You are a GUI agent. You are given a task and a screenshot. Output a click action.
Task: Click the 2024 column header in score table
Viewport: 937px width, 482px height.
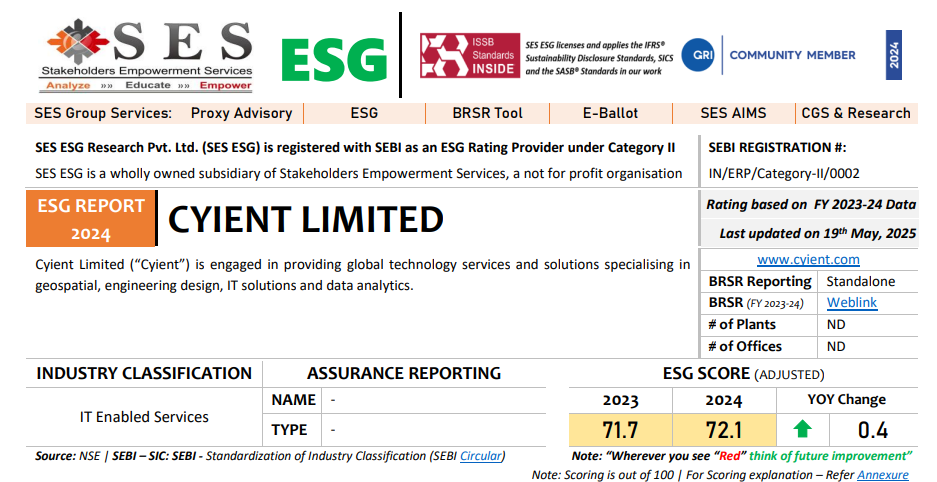click(x=724, y=400)
